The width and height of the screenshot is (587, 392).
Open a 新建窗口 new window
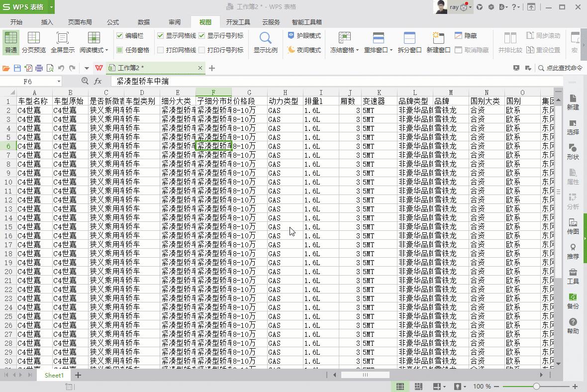coord(438,41)
